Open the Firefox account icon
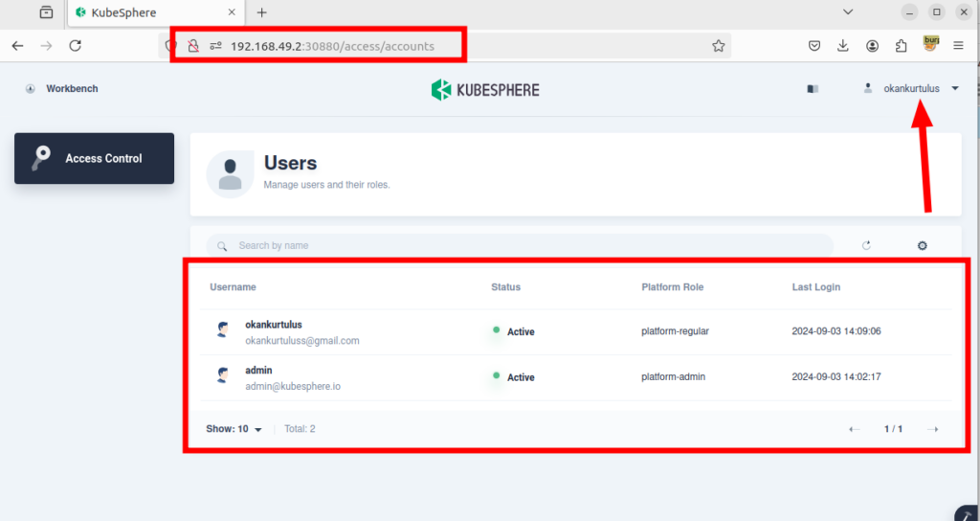 (873, 46)
